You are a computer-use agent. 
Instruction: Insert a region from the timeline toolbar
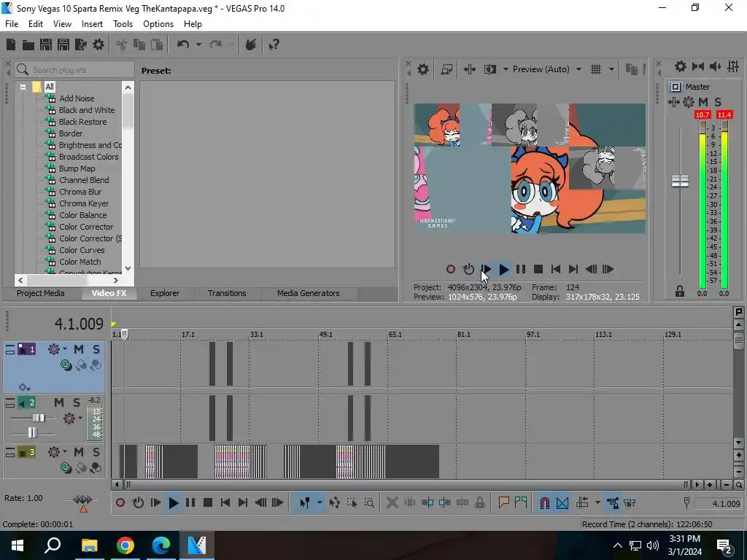(x=521, y=503)
